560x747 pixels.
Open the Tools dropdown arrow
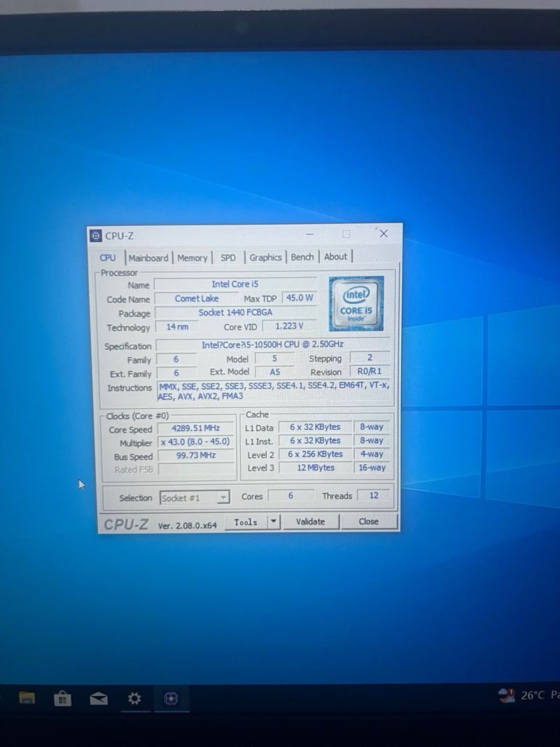(273, 522)
